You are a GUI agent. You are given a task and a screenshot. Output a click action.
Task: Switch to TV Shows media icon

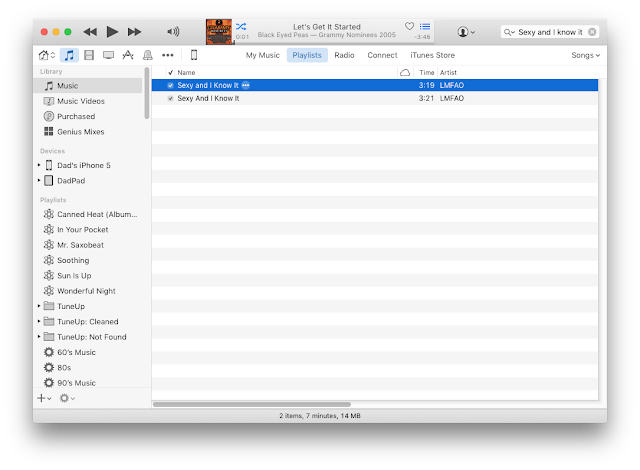pyautogui.click(x=108, y=55)
